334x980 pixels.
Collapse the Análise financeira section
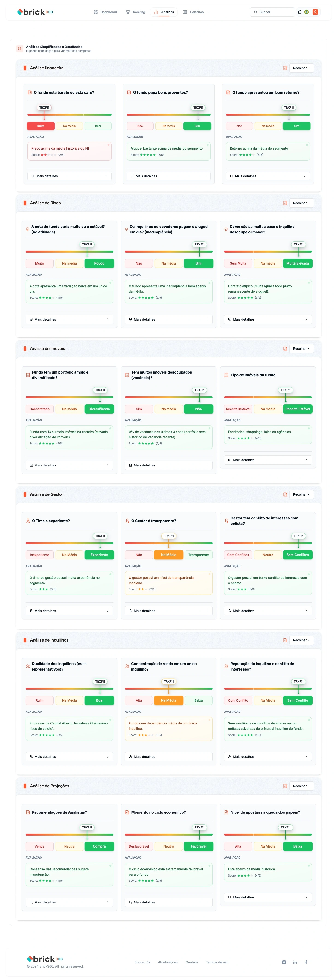(301, 68)
